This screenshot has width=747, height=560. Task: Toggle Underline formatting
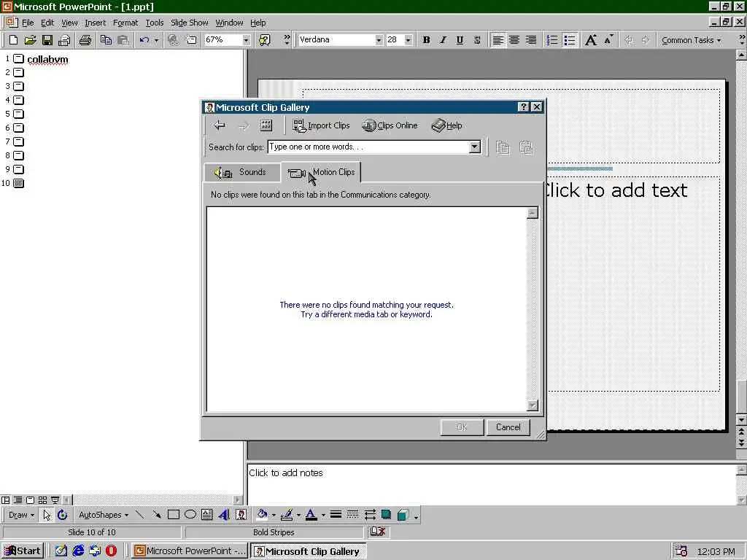pos(460,40)
